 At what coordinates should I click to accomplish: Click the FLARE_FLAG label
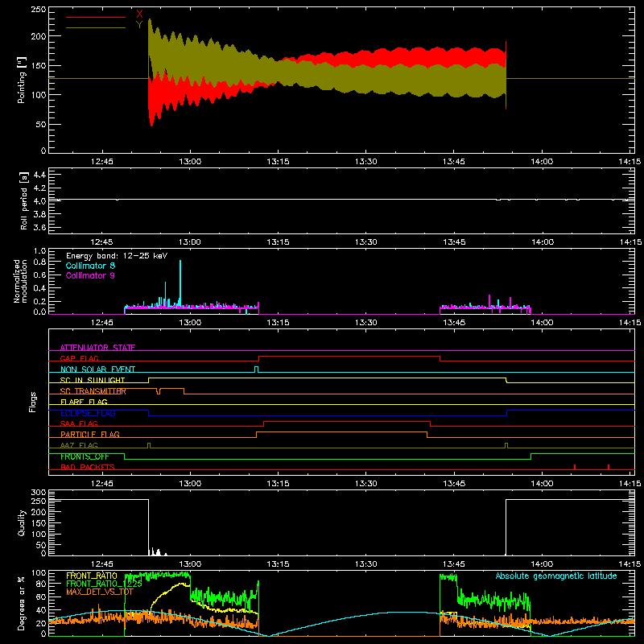coord(84,402)
